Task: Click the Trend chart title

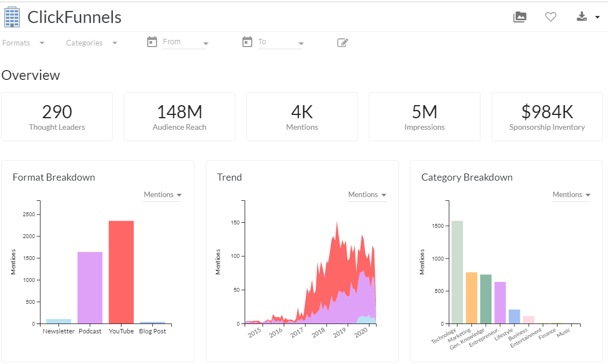Action: (229, 177)
